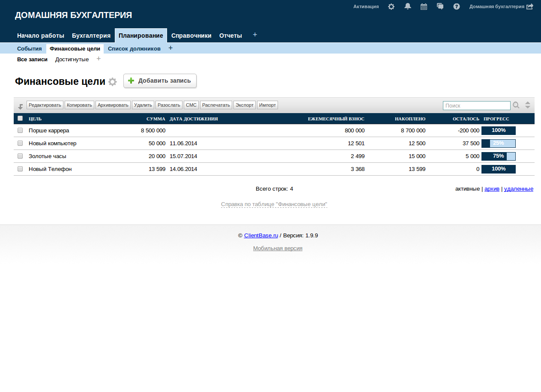Focus the Поиск search field

(x=476, y=105)
